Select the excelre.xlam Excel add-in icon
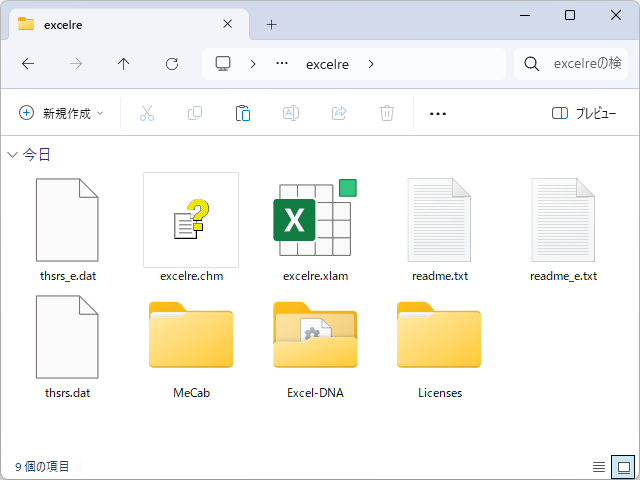The height and width of the screenshot is (480, 640). point(315,218)
